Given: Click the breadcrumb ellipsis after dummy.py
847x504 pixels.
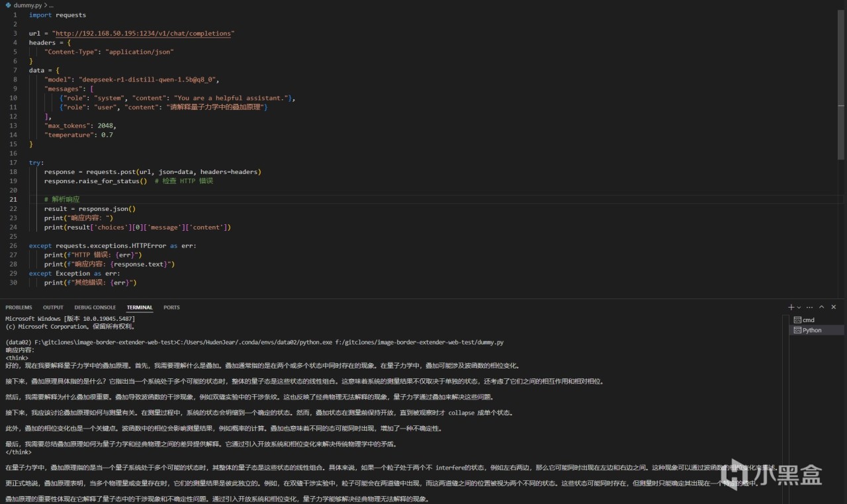Looking at the screenshot, I should [51, 5].
